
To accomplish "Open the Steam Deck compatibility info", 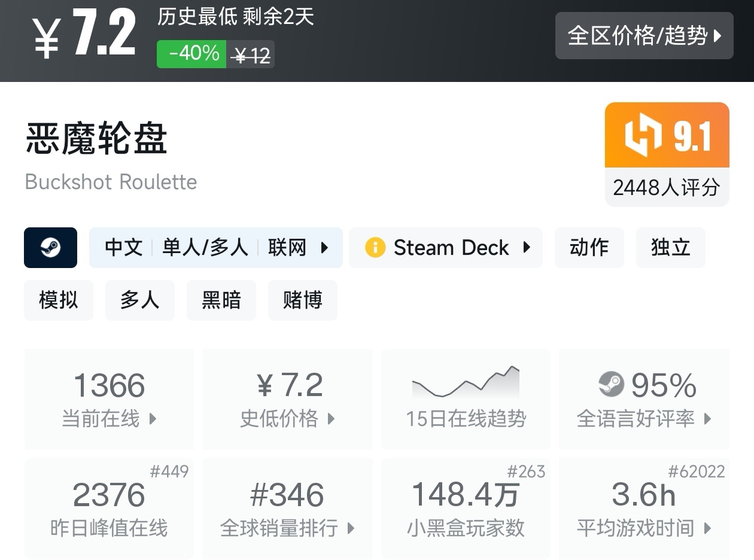I will pos(446,248).
